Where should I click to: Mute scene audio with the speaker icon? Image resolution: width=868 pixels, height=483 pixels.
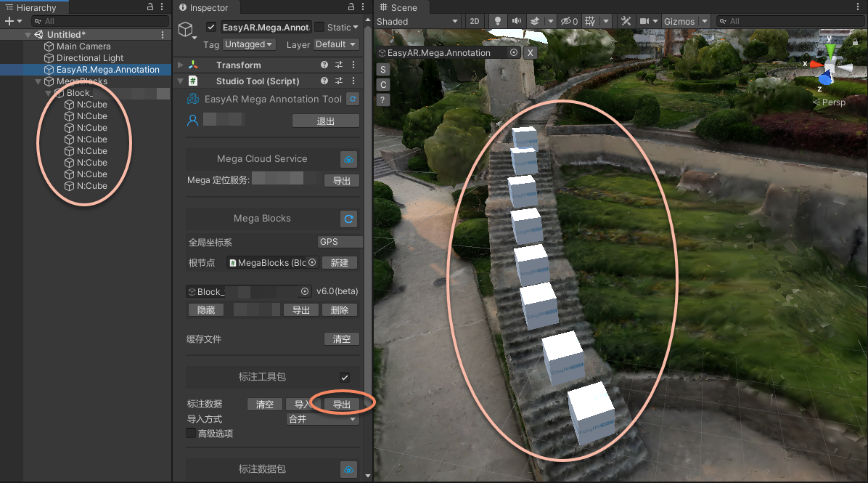pos(517,22)
